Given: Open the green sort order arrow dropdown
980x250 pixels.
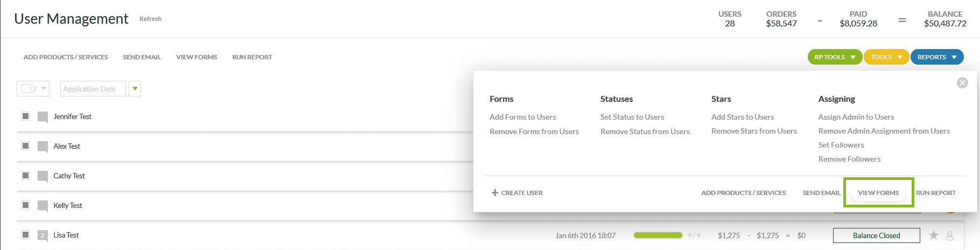Looking at the screenshot, I should click(x=135, y=89).
